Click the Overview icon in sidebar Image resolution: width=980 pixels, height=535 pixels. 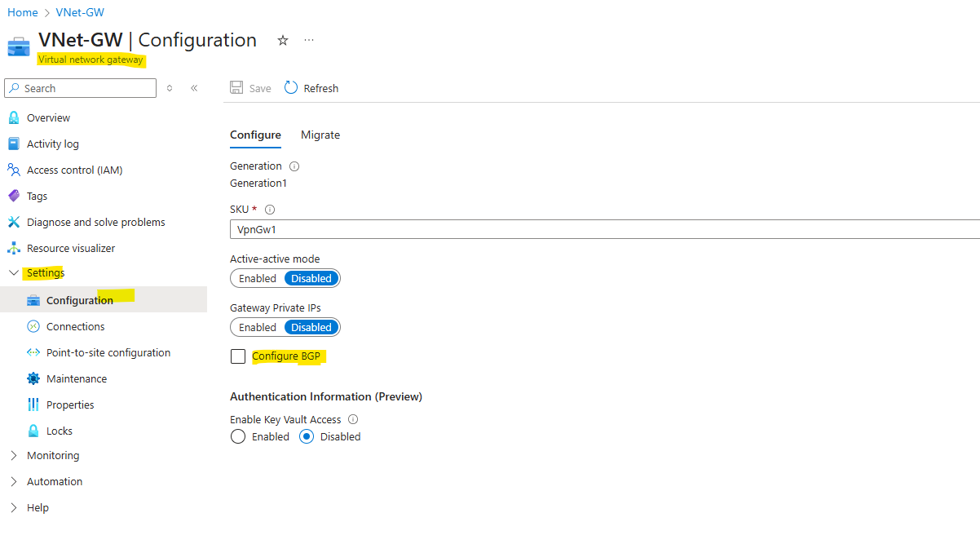click(13, 117)
